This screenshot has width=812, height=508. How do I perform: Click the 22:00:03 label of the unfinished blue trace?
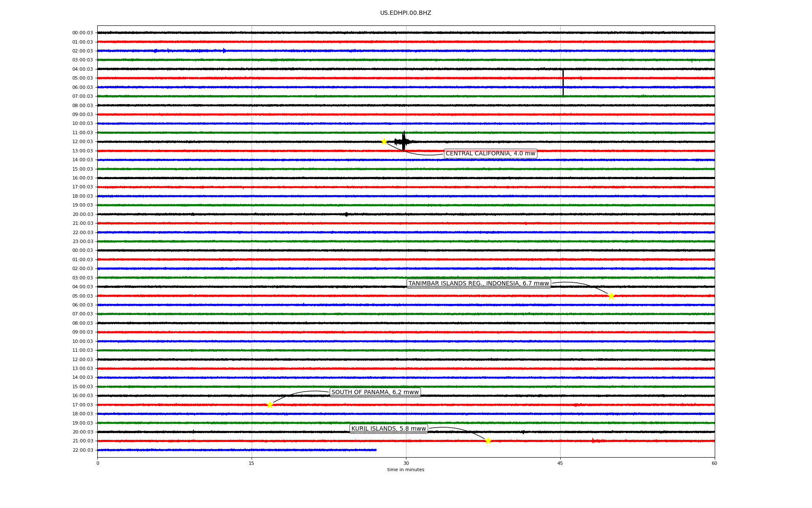[82, 450]
